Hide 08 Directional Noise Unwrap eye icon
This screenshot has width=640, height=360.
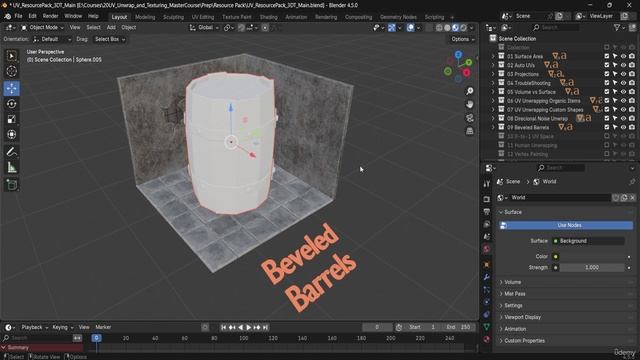click(x=623, y=119)
